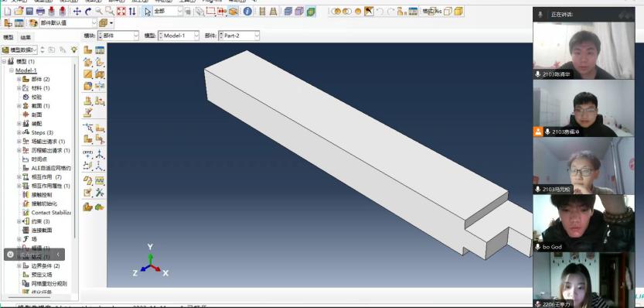Viewport: 644px width, 308px height.
Task: Open the Part-2 part dropdown
Action: (x=239, y=36)
